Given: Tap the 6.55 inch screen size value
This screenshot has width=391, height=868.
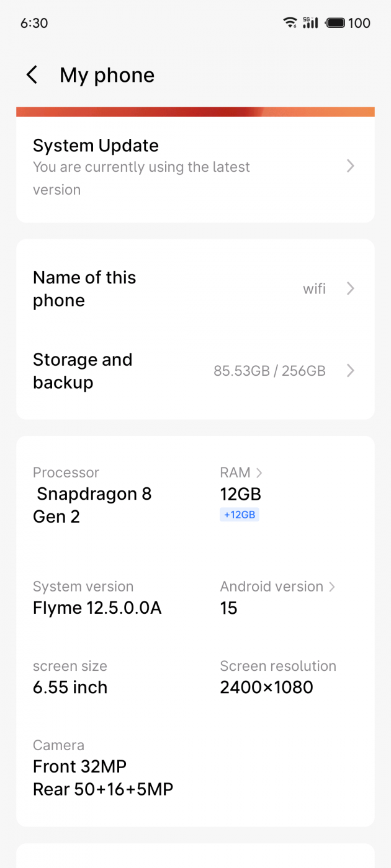Looking at the screenshot, I should [70, 688].
